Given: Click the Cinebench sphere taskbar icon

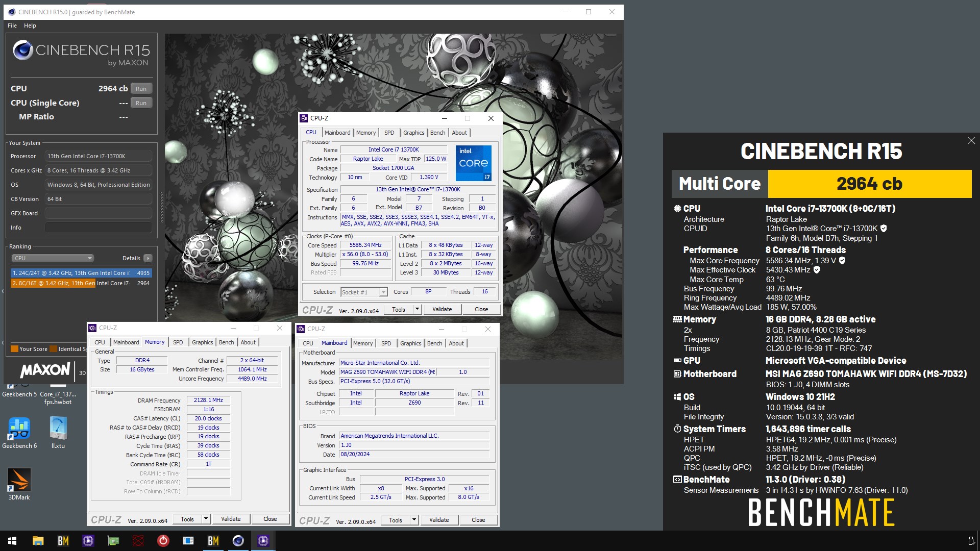Looking at the screenshot, I should [238, 541].
